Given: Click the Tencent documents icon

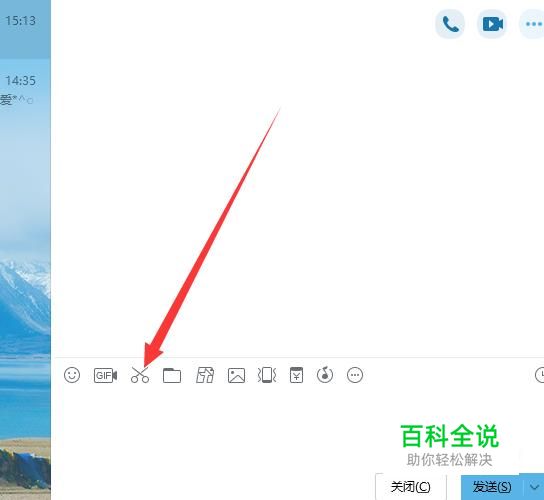Looking at the screenshot, I should 205,375.
